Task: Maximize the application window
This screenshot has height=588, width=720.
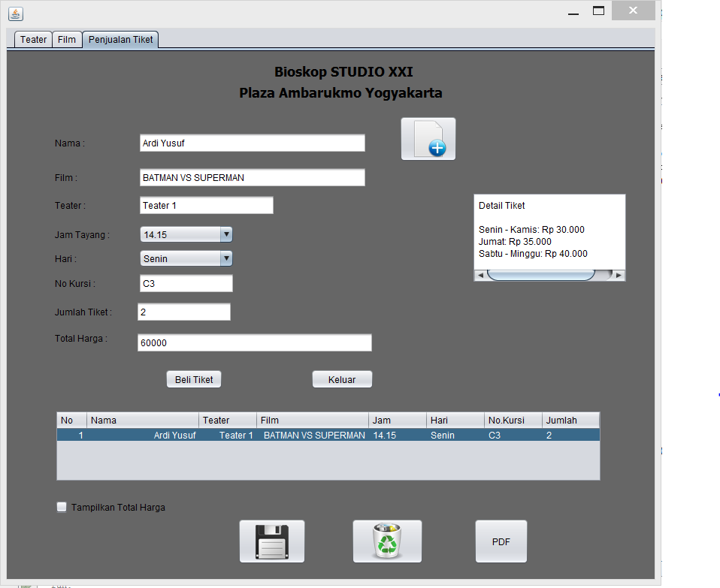Action: [598, 11]
